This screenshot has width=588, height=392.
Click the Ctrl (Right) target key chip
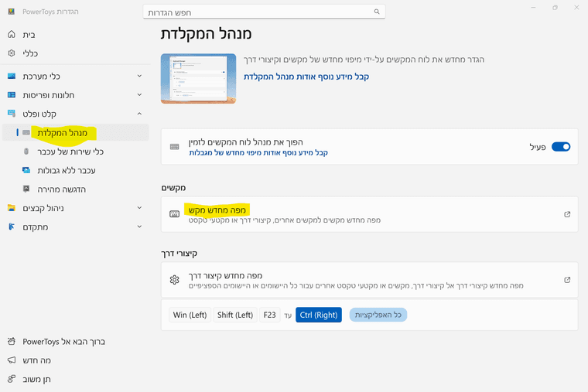[x=319, y=315]
